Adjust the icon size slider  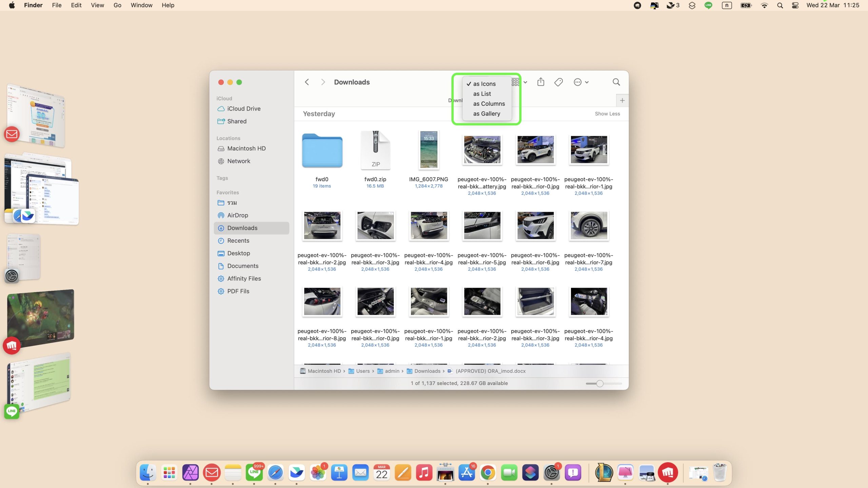[599, 384]
